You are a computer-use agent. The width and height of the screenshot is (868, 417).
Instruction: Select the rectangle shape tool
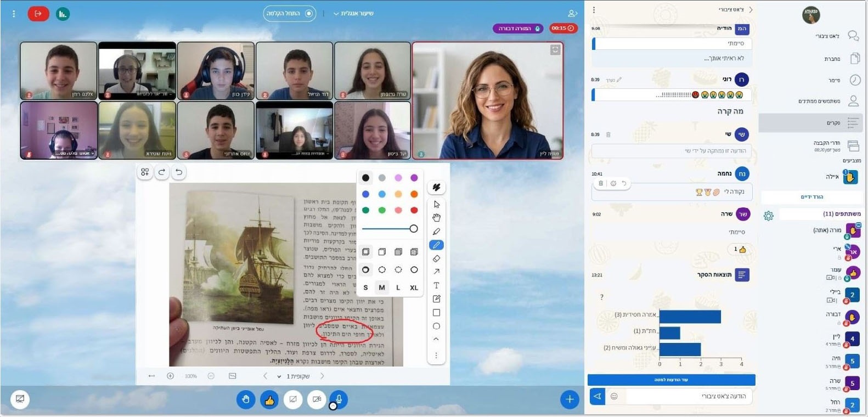click(436, 313)
